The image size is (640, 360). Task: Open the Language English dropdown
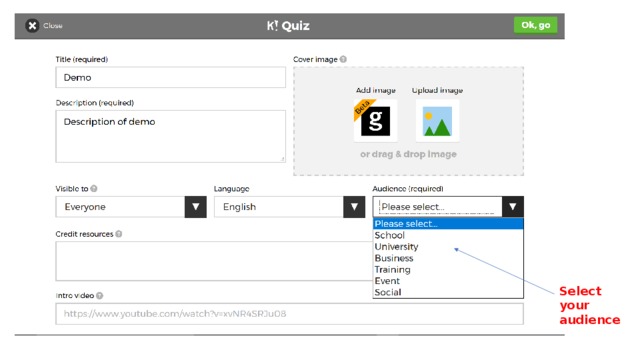289,207
